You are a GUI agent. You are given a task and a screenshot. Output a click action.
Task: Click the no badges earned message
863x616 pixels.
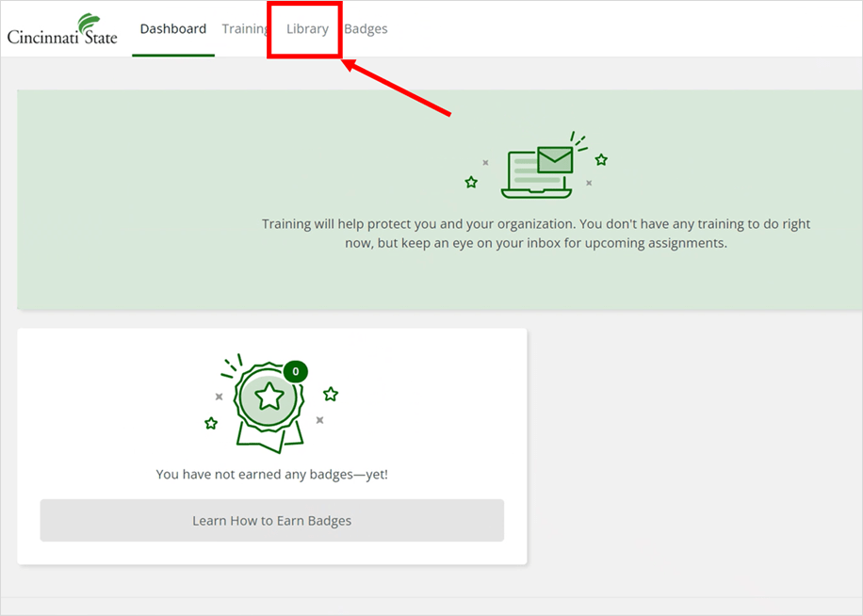272,474
